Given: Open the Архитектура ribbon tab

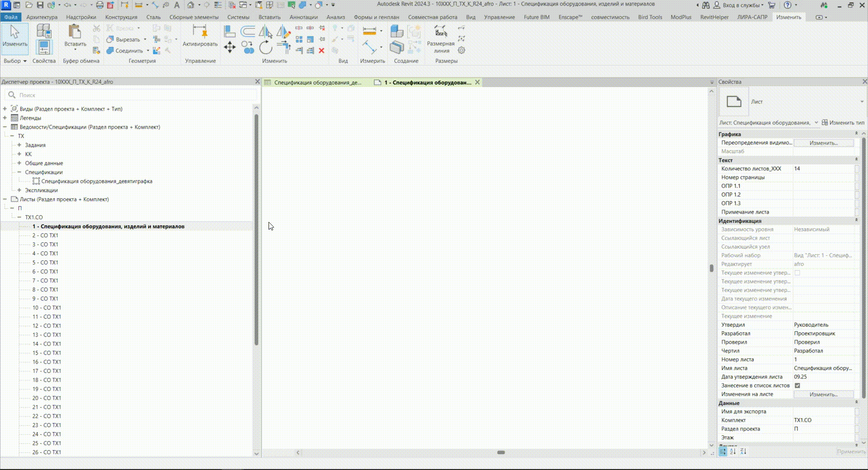Looking at the screenshot, I should pyautogui.click(x=42, y=17).
